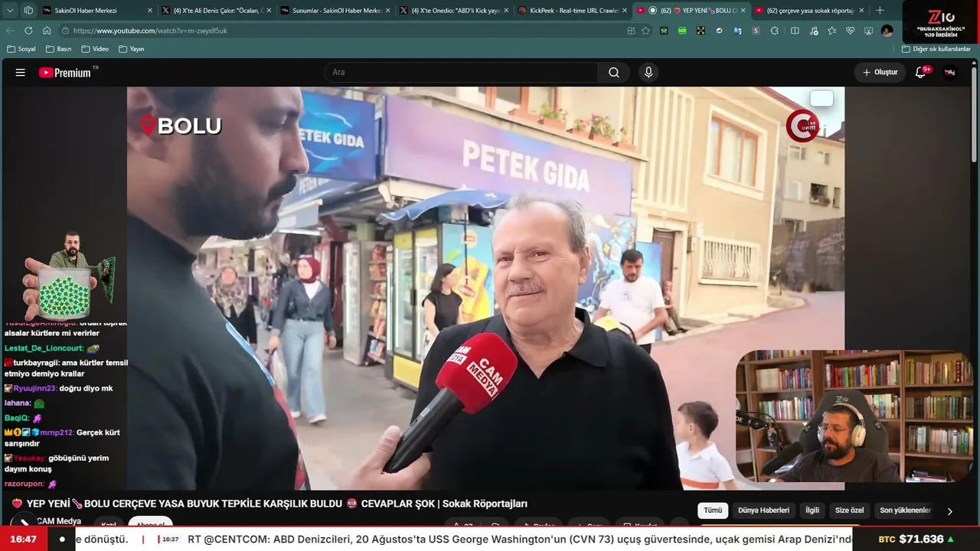
Task: Click the YouTube video player frame
Action: (x=485, y=288)
